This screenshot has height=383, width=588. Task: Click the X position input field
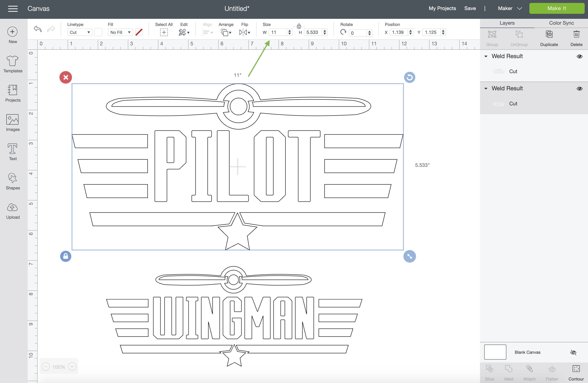(x=399, y=32)
